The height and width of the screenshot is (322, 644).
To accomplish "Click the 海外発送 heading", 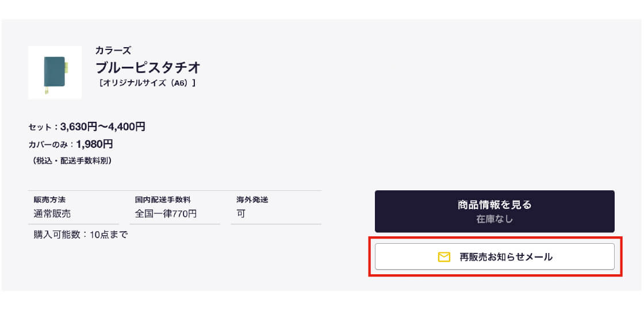I will 252,200.
